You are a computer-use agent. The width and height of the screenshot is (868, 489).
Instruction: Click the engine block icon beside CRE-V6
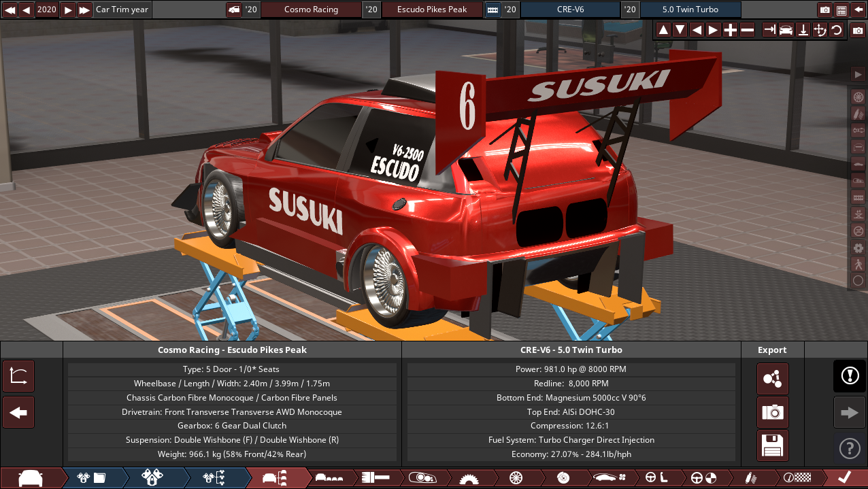(x=493, y=10)
